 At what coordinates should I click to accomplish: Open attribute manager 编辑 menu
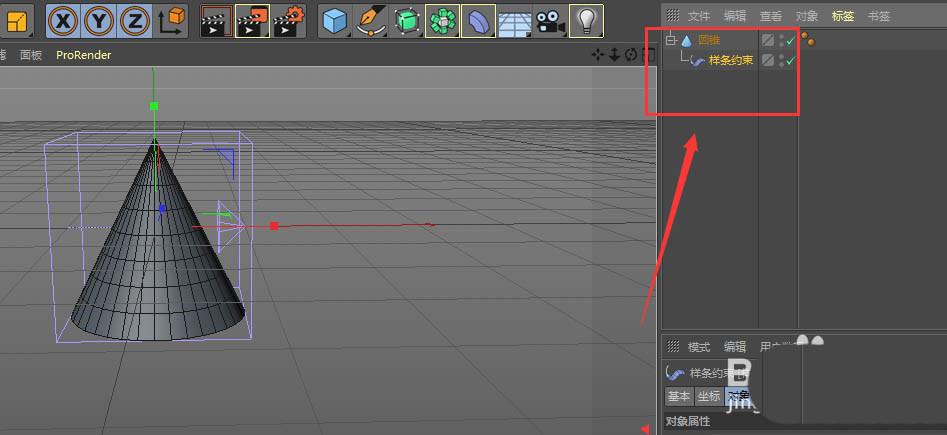tap(735, 347)
